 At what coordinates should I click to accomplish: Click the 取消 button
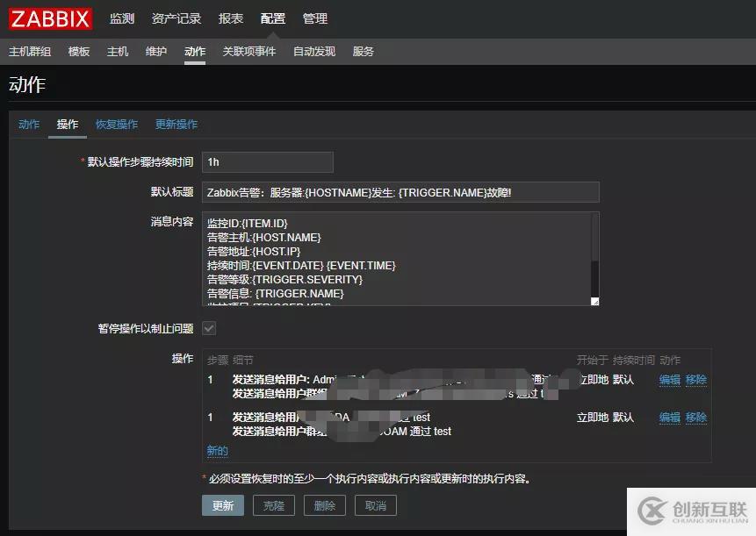375,505
